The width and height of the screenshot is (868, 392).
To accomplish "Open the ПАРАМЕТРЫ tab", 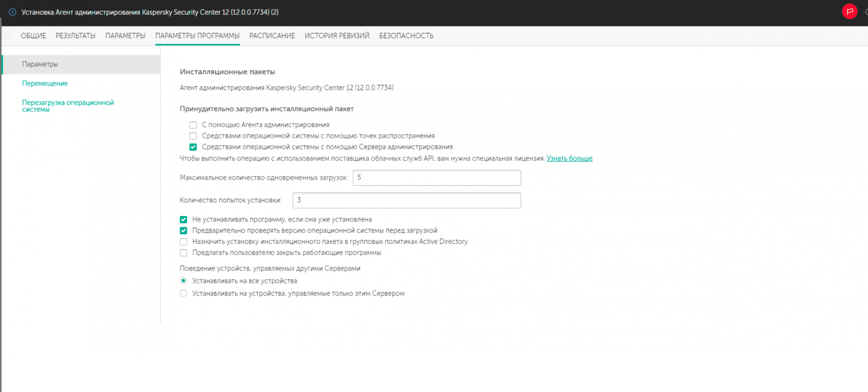I will 125,36.
